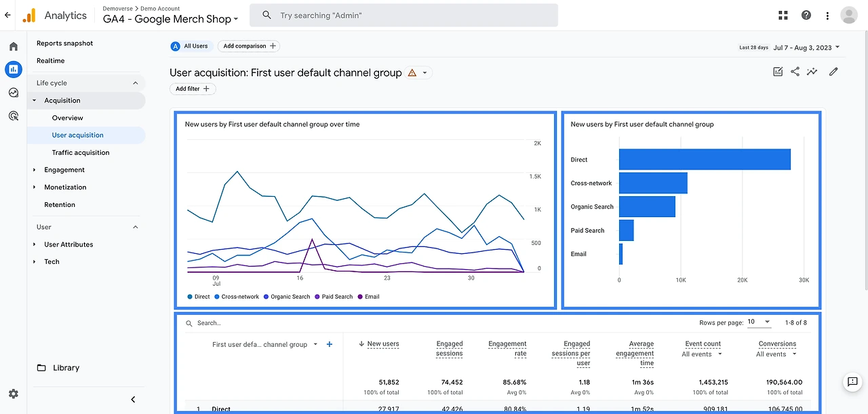Toggle the Email legend item
The image size is (868, 414).
tap(368, 297)
